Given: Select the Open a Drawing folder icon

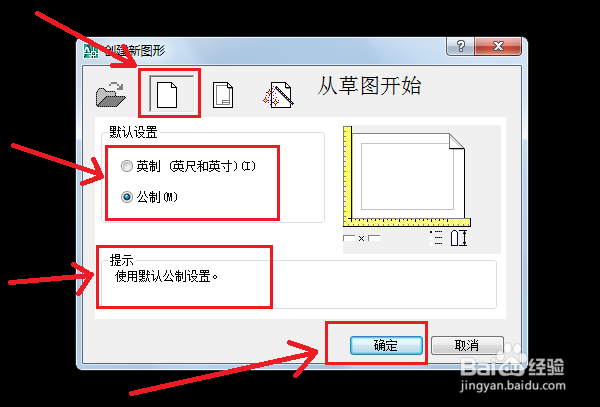Looking at the screenshot, I should click(x=111, y=94).
